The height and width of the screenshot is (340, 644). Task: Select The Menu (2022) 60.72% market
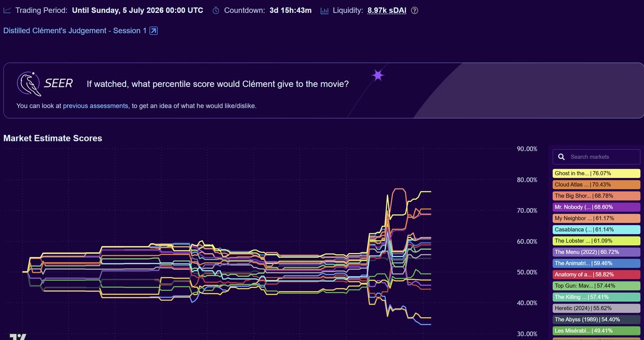[596, 252]
